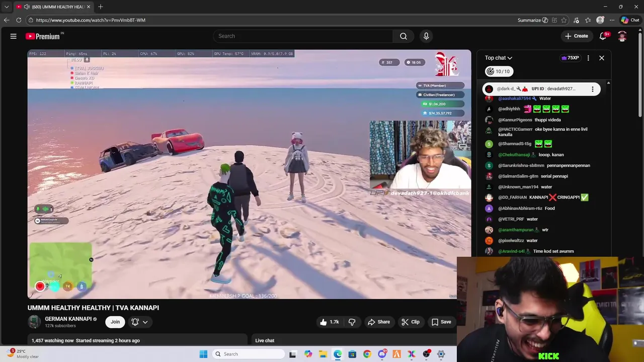Click the @DD_FARHAN chat username
Image resolution: width=644 pixels, height=362 pixels.
click(x=512, y=198)
